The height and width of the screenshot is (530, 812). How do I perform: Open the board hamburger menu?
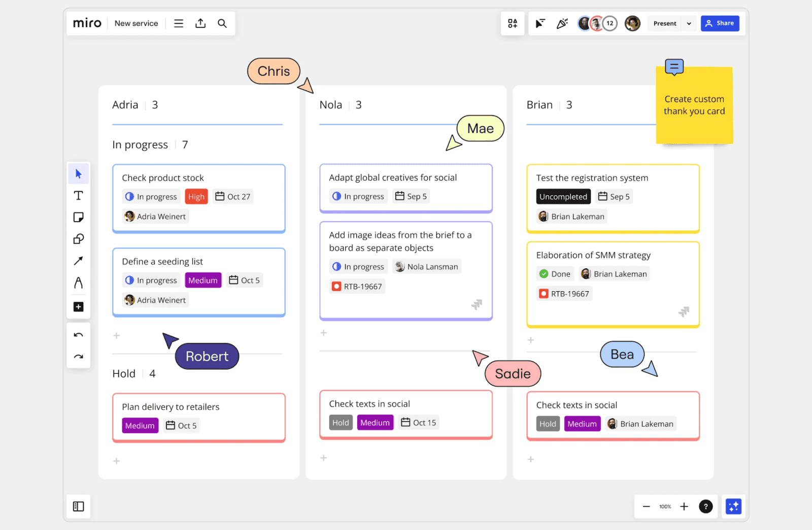pos(178,23)
